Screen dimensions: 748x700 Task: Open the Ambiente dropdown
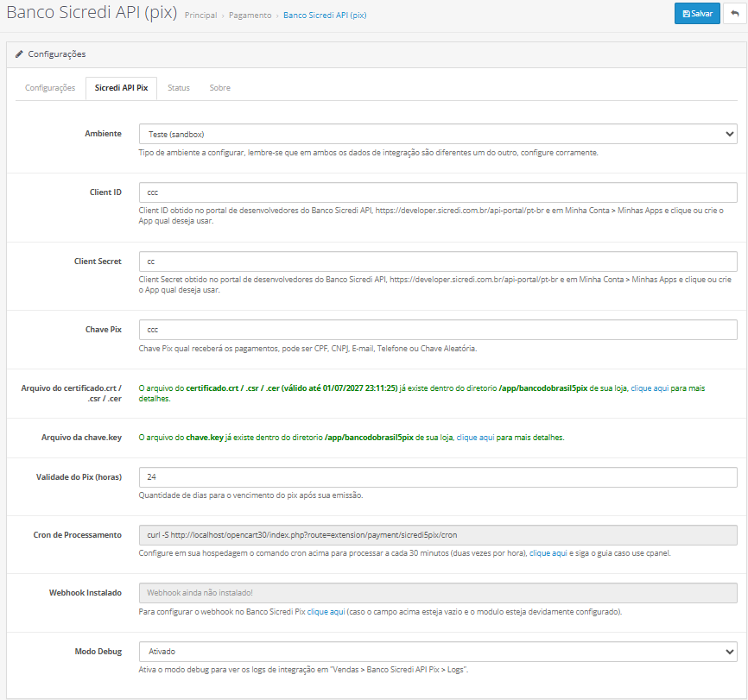pos(437,135)
